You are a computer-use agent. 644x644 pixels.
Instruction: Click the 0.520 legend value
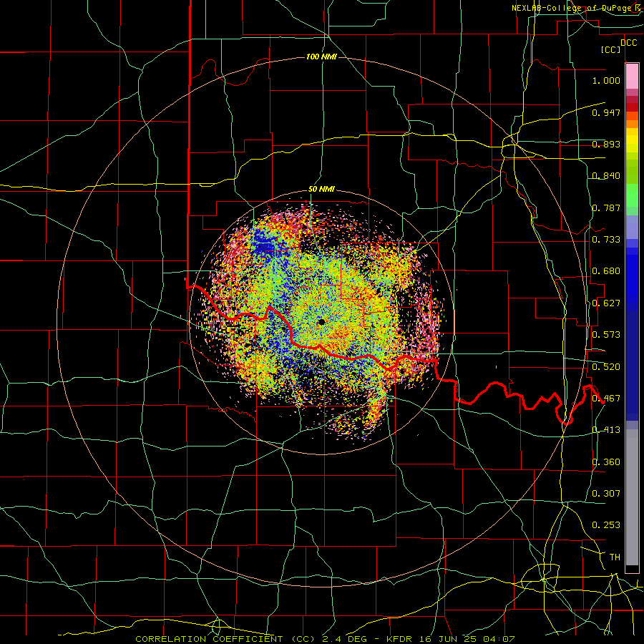[606, 367]
